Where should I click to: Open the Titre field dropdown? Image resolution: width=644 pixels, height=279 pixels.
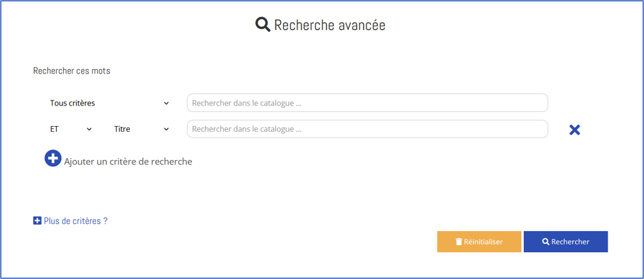(x=142, y=129)
